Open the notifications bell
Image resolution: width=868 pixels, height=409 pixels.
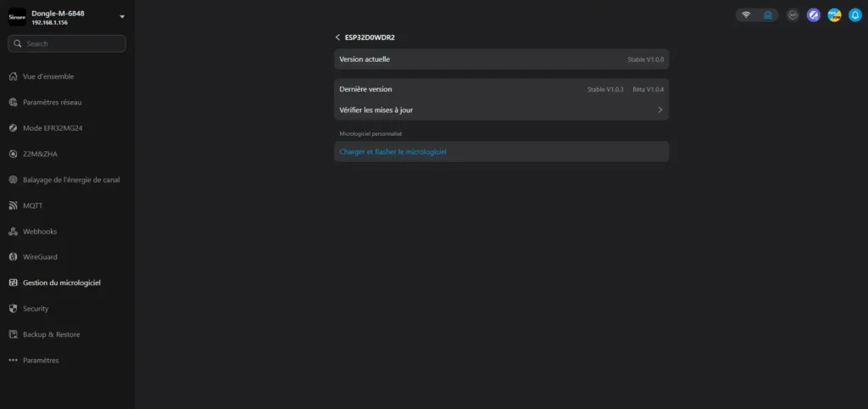855,15
